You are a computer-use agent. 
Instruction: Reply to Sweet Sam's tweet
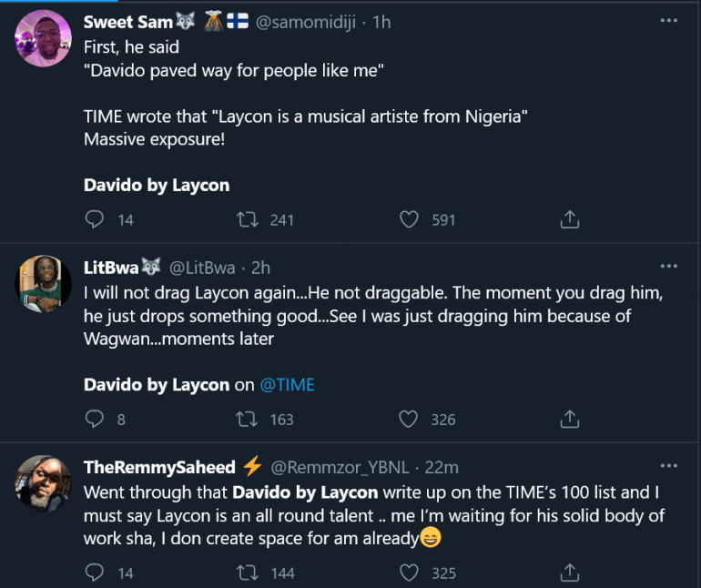pos(95,219)
